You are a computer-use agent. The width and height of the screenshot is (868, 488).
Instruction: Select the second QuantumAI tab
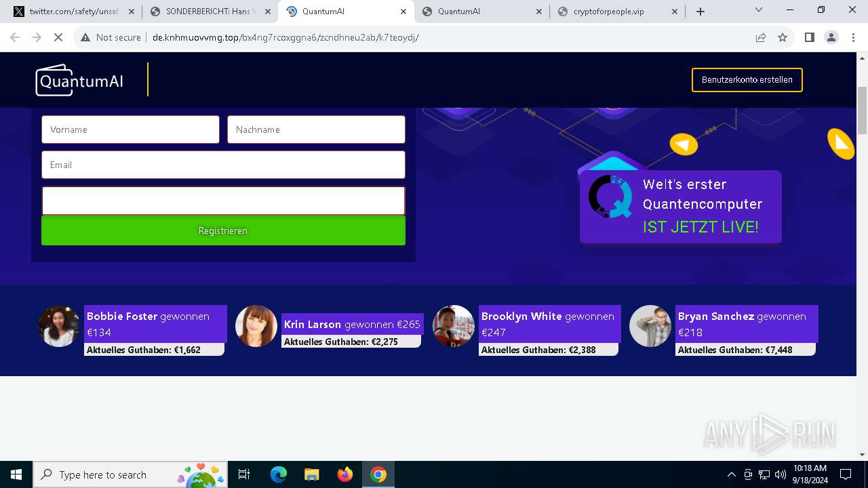tap(481, 12)
